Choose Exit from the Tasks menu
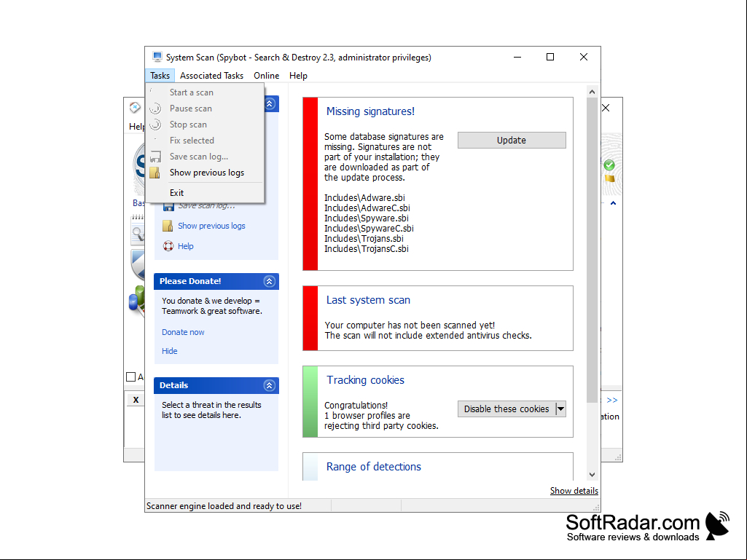The width and height of the screenshot is (747, 560). [x=205, y=193]
